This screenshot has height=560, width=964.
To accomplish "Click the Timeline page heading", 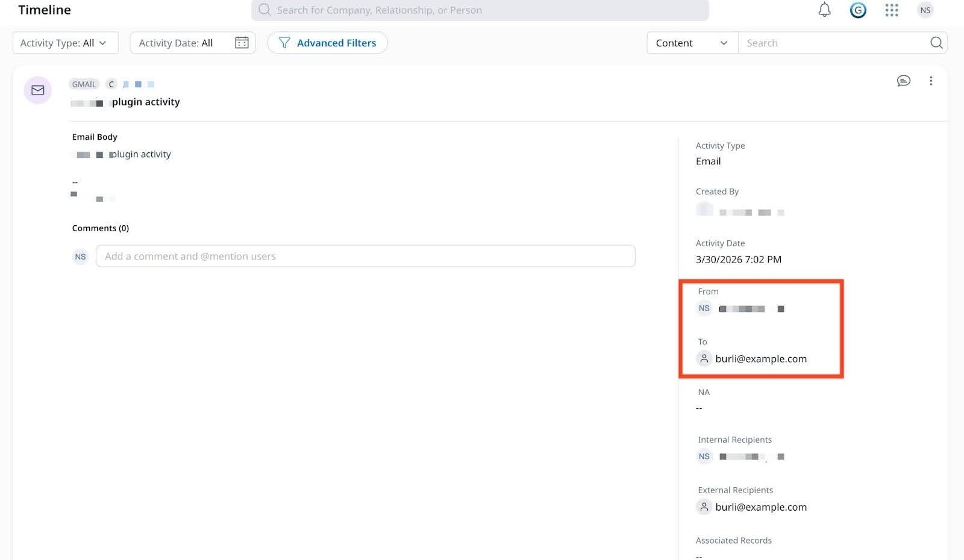I will [x=45, y=10].
